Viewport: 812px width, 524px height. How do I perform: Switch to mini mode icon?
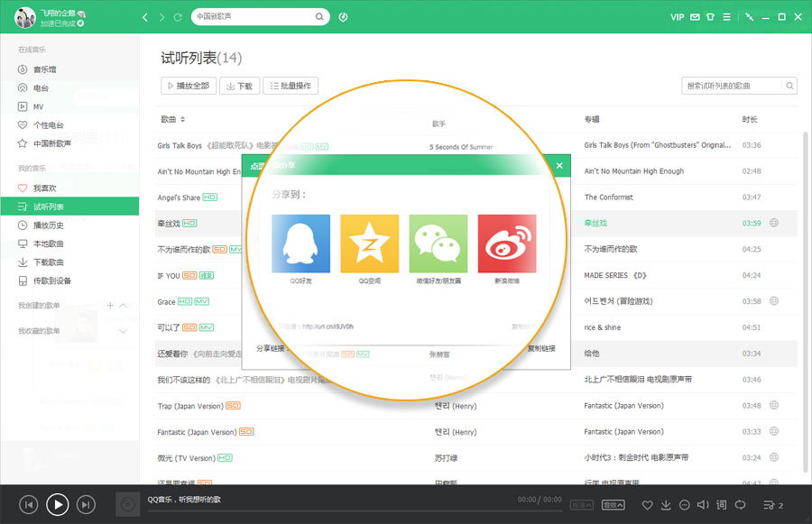pos(750,17)
